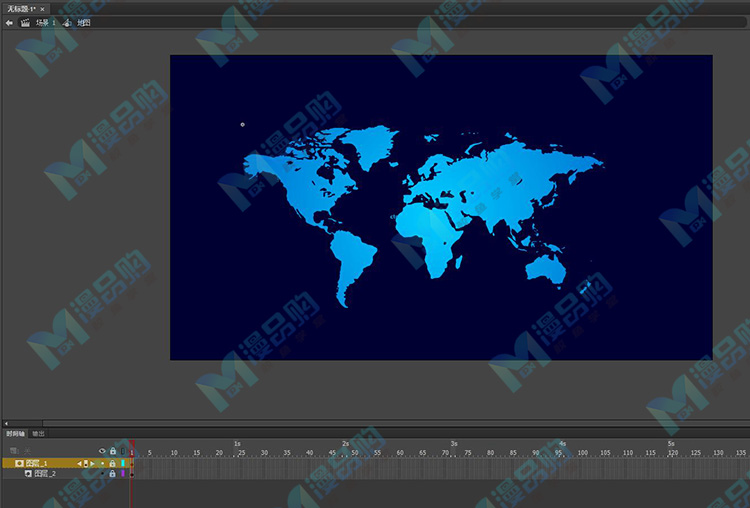The image size is (750, 508).
Task: Go back to 场景 1 in the breadcrumb
Action: pyautogui.click(x=46, y=22)
